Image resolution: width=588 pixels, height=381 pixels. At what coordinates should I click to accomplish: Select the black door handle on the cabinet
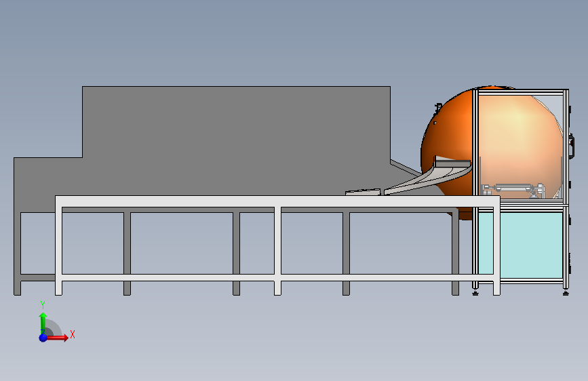572,146
